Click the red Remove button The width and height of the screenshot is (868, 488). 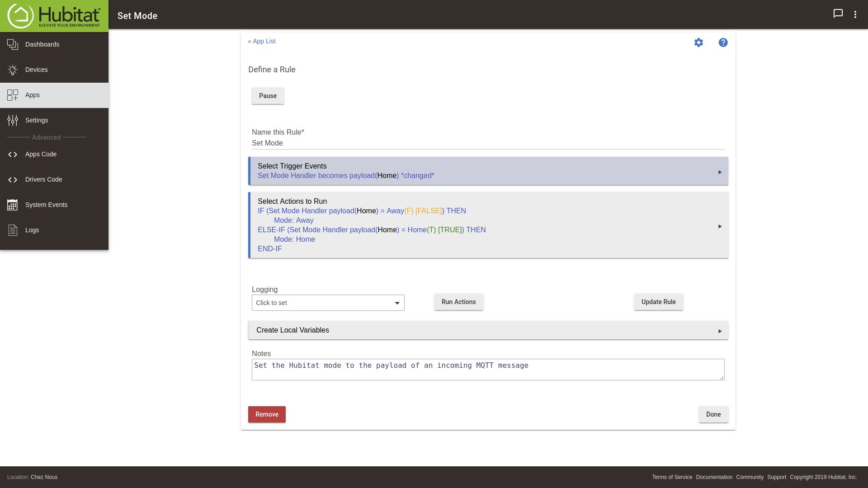(267, 414)
